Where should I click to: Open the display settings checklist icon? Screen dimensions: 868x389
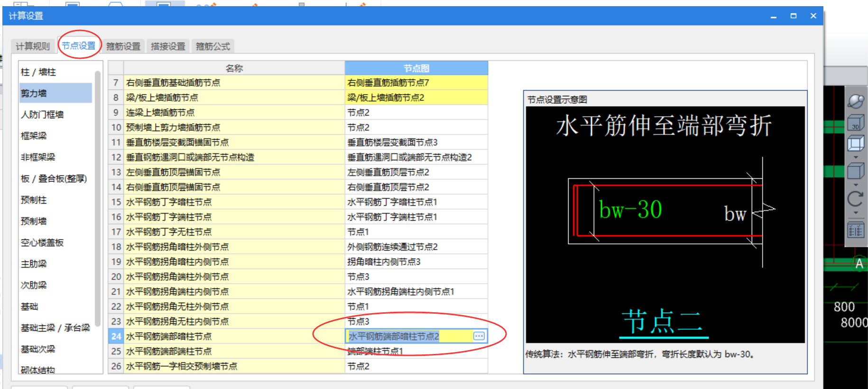pyautogui.click(x=856, y=231)
